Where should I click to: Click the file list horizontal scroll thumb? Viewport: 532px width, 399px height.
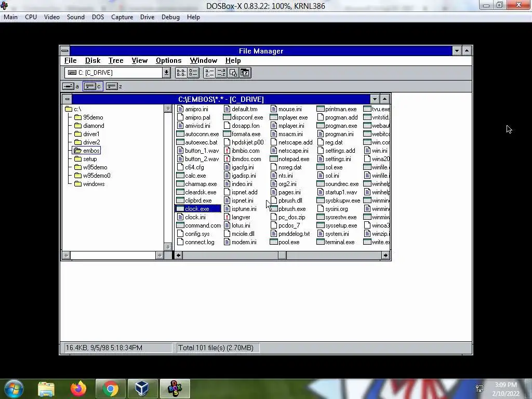click(282, 255)
